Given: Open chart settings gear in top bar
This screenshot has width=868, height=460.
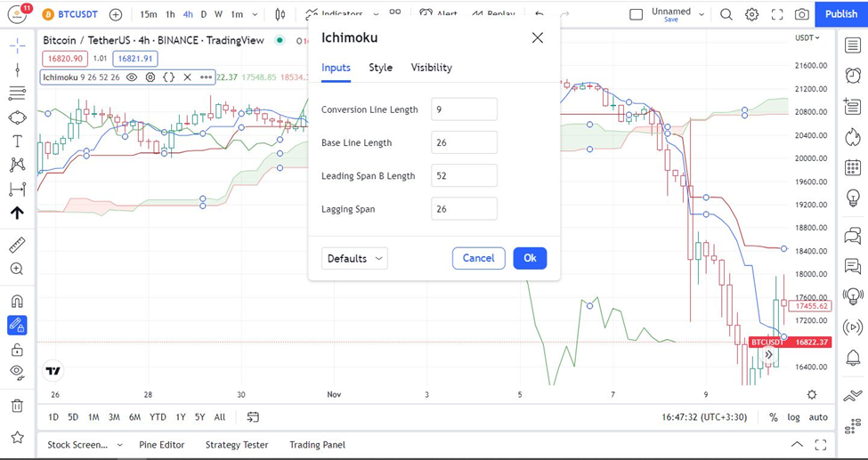Looking at the screenshot, I should point(751,14).
